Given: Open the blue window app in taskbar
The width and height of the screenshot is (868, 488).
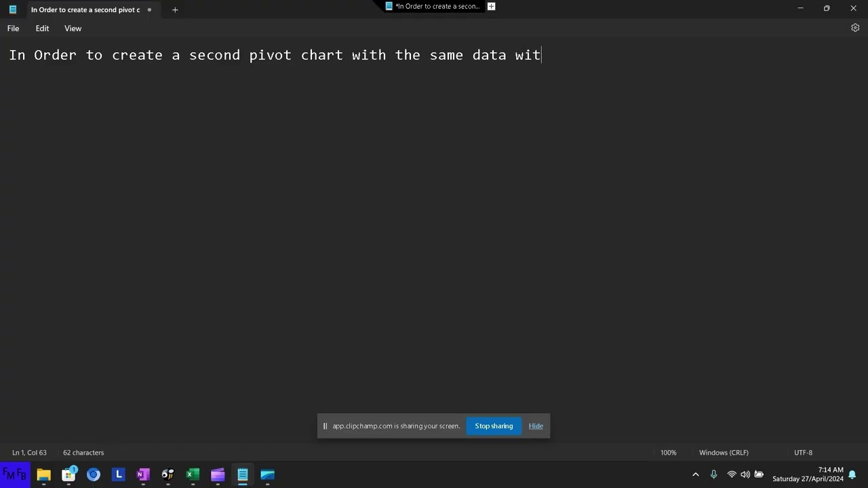Looking at the screenshot, I should tap(268, 474).
